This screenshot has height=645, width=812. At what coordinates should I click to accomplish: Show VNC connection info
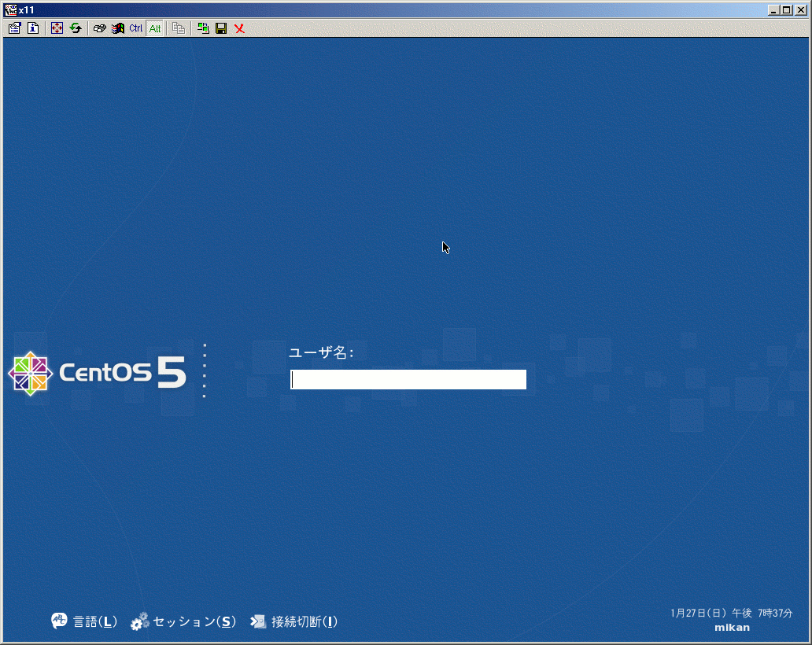pyautogui.click(x=33, y=28)
